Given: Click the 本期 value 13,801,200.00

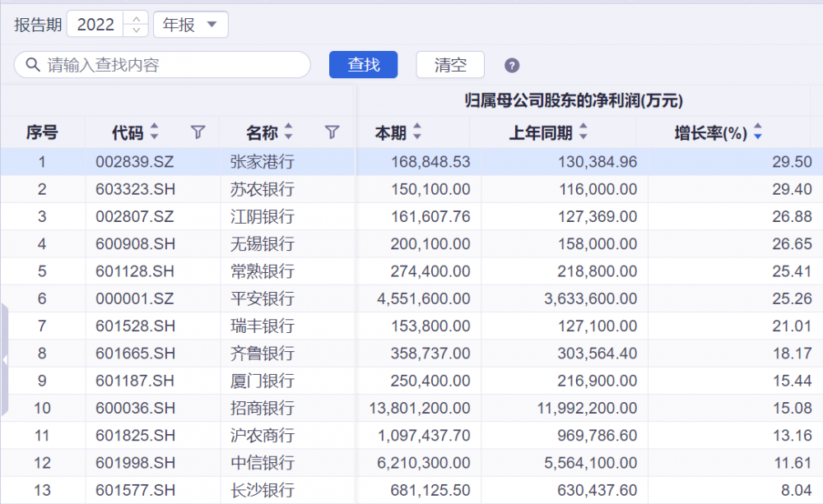Looking at the screenshot, I should click(420, 408).
